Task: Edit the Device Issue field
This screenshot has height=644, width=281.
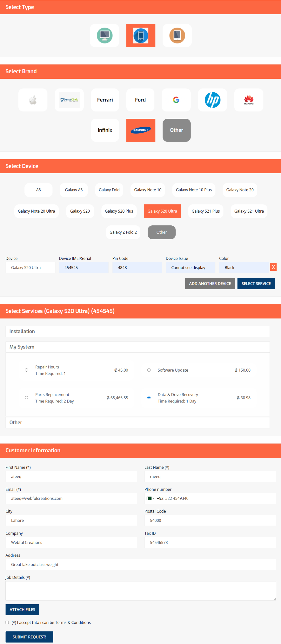Action: (x=190, y=267)
